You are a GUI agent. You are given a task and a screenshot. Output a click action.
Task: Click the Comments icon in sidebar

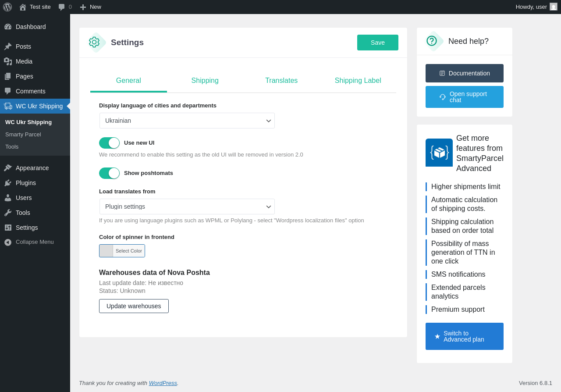[x=8, y=91]
